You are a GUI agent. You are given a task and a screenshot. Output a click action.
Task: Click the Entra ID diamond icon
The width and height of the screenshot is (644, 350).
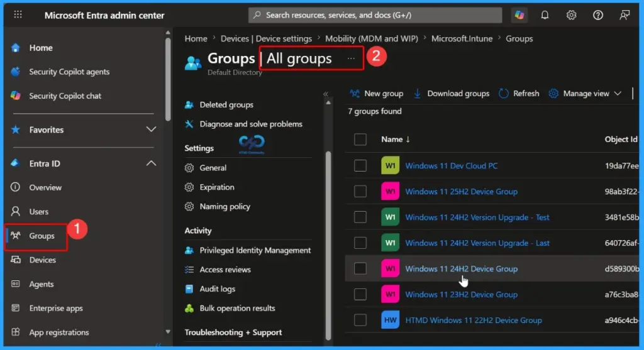[16, 163]
